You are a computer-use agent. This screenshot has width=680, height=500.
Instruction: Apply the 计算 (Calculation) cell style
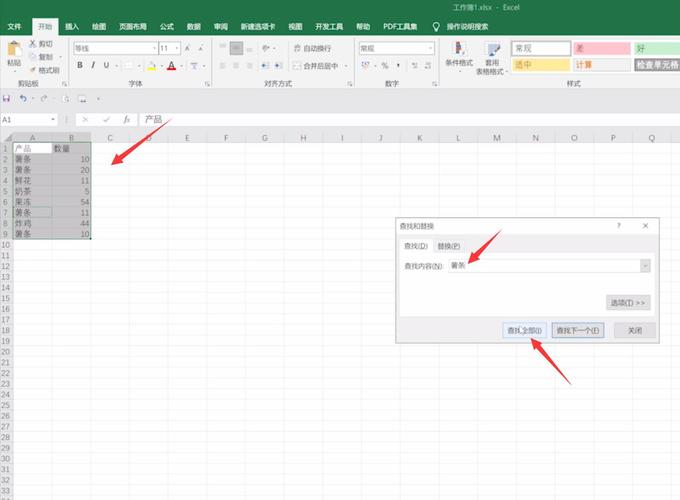pos(602,65)
